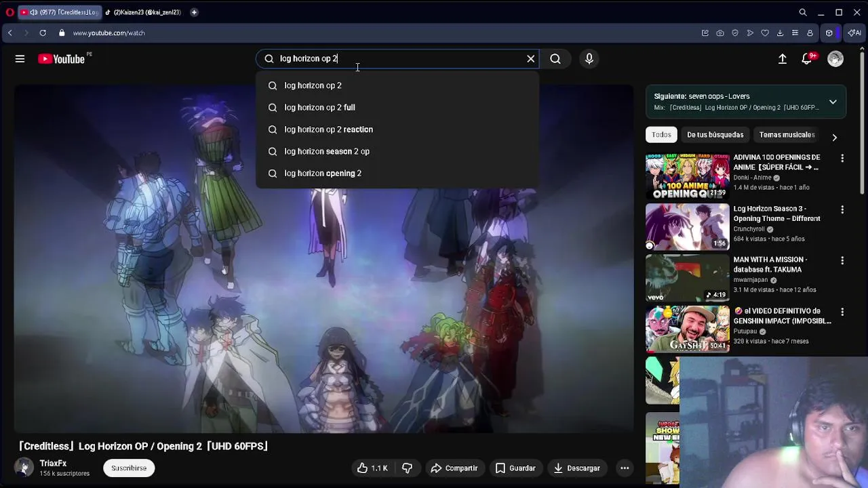Select the Creditless Log Horizon YouTube tab
The height and width of the screenshot is (488, 868).
point(60,12)
